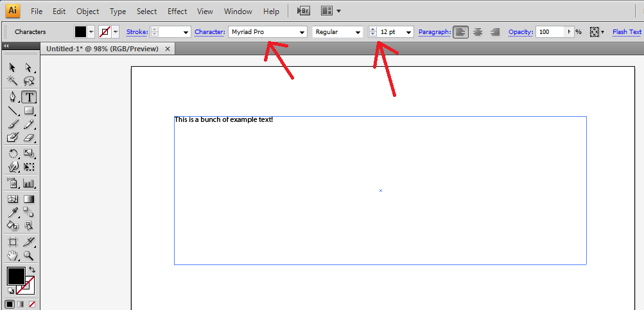The image size is (644, 310).
Task: Select the Live Paint Bucket tool
Action: (13, 225)
